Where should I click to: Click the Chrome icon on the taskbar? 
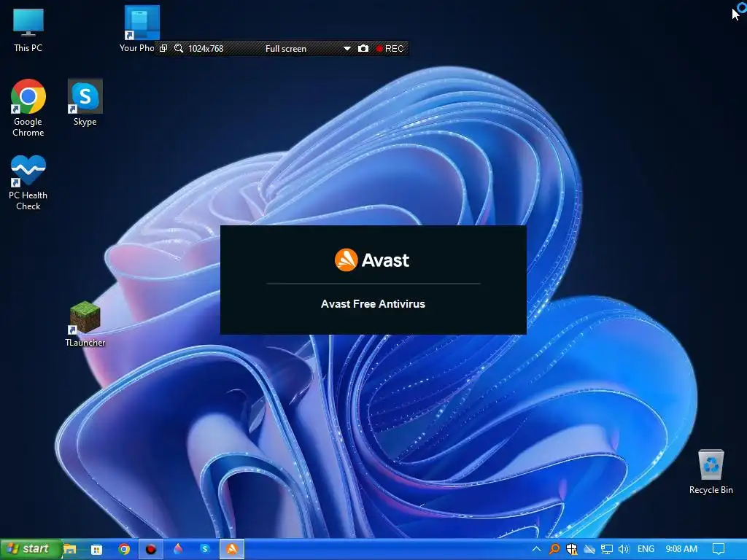[124, 550]
